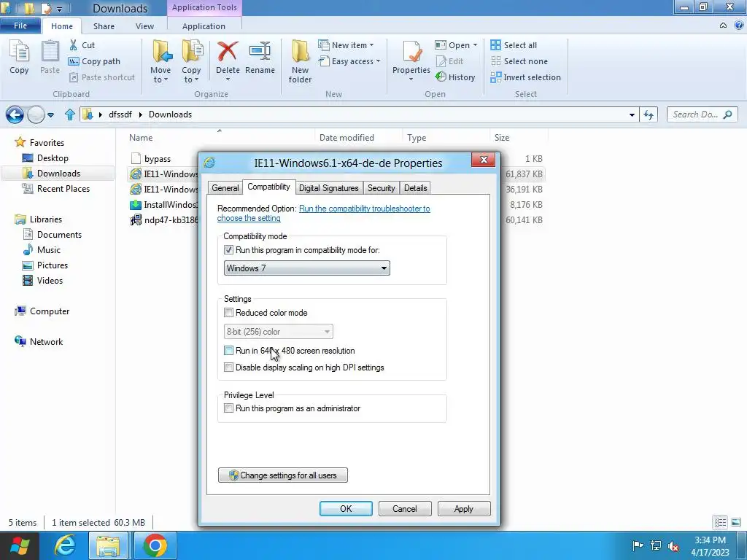
Task: Select the bypass file
Action: click(158, 158)
